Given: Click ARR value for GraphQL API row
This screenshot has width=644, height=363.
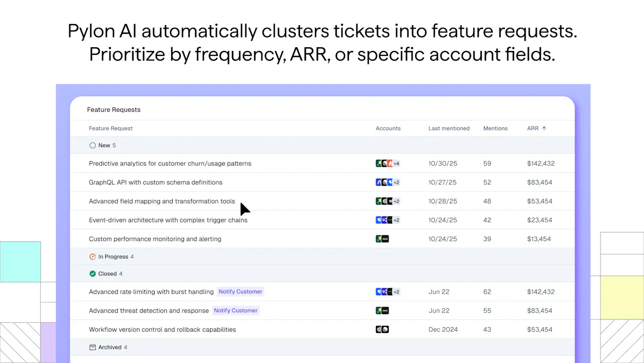Looking at the screenshot, I should (x=539, y=182).
